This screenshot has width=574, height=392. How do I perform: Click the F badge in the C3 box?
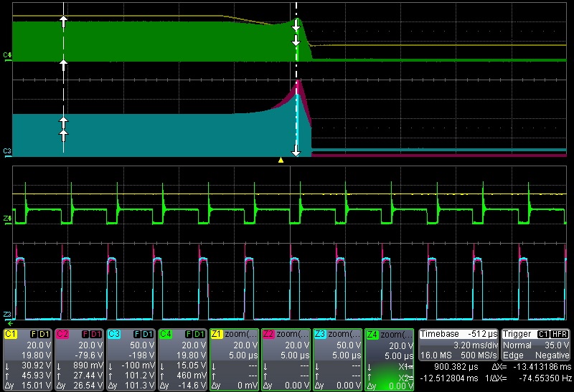[x=137, y=334]
